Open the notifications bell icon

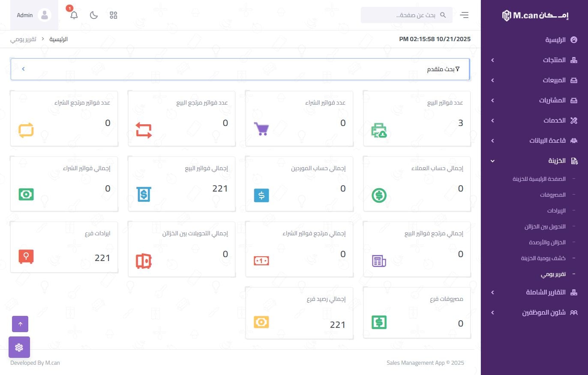click(x=74, y=15)
